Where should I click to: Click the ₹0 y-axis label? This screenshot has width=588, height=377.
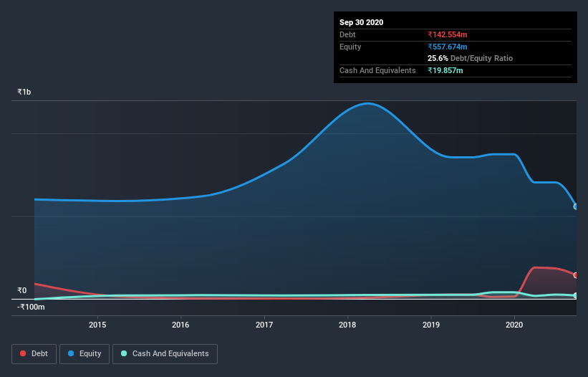pos(21,290)
